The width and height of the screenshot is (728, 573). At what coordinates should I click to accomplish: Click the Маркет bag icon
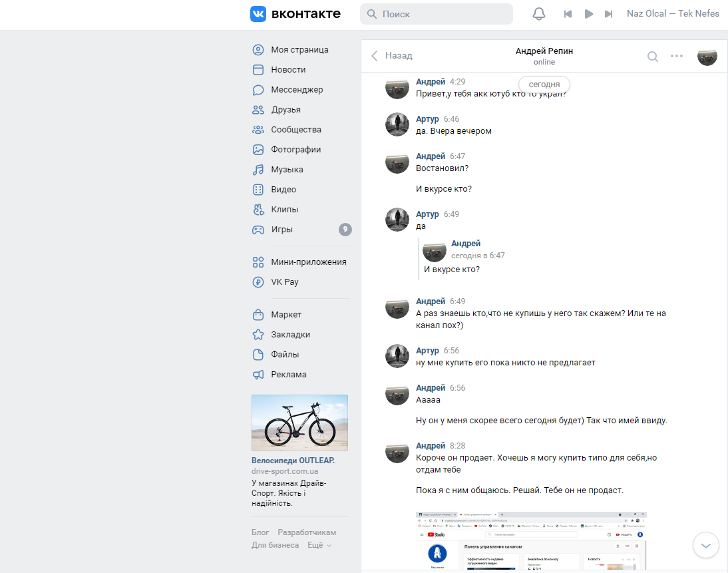coord(258,314)
